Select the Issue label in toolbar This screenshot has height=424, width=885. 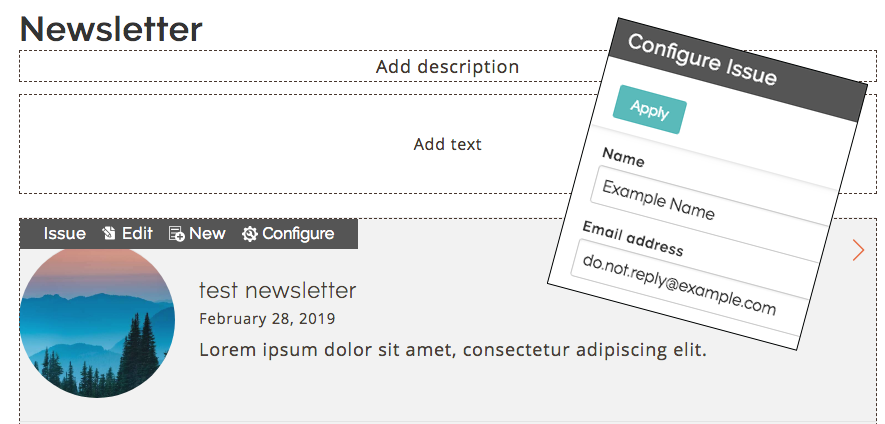pyautogui.click(x=65, y=234)
